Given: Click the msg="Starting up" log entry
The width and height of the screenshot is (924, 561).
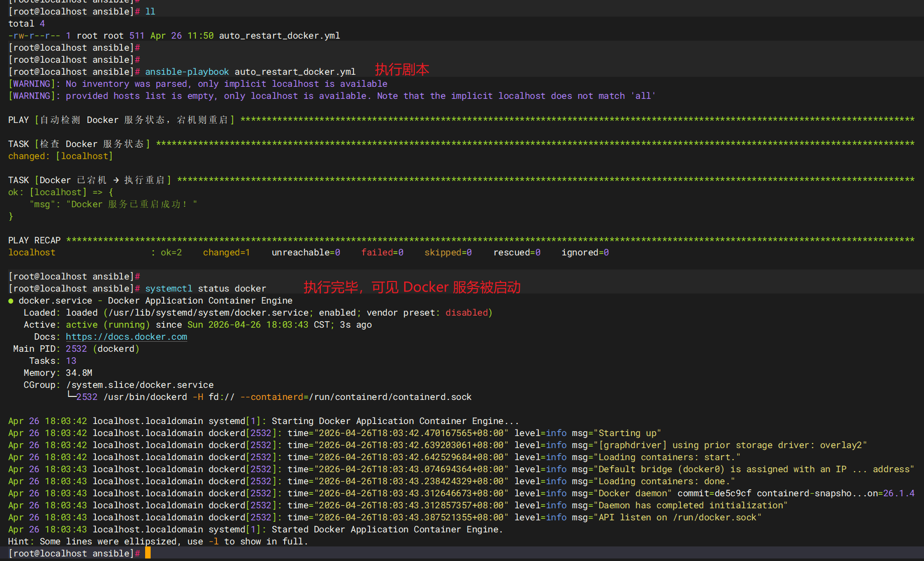Looking at the screenshot, I should tap(617, 433).
